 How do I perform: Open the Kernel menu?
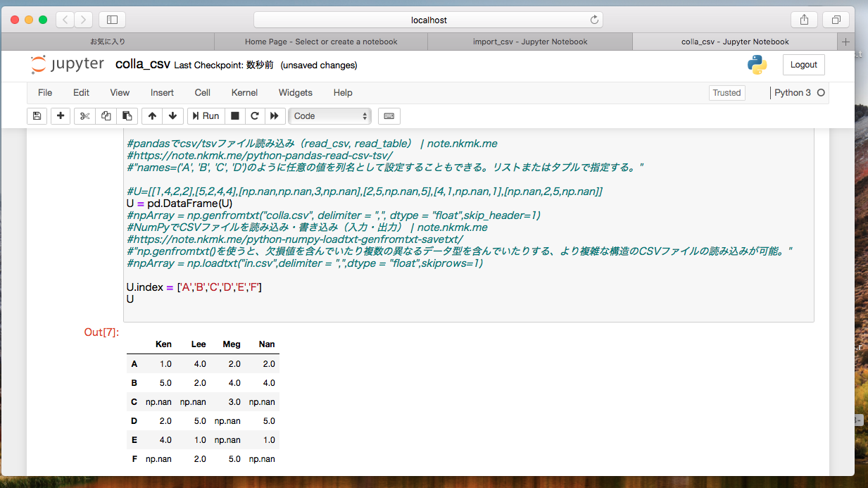[244, 92]
